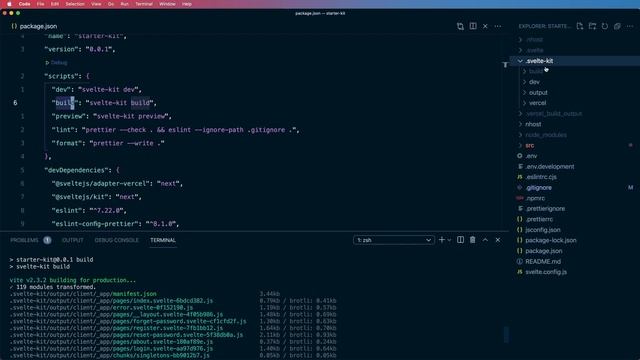Open the Code application menu
640x360 pixels.
24,4
